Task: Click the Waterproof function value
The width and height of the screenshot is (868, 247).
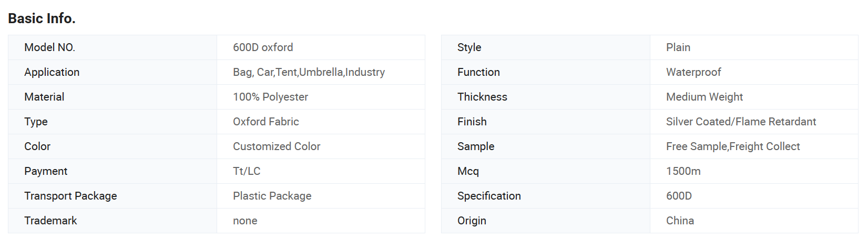Action: pos(693,72)
